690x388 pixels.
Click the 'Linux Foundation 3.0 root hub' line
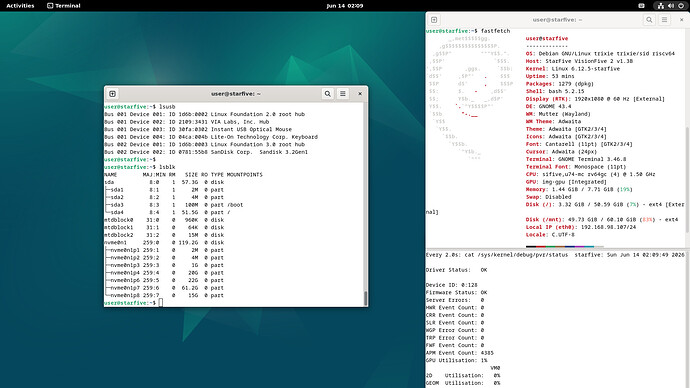(x=205, y=144)
